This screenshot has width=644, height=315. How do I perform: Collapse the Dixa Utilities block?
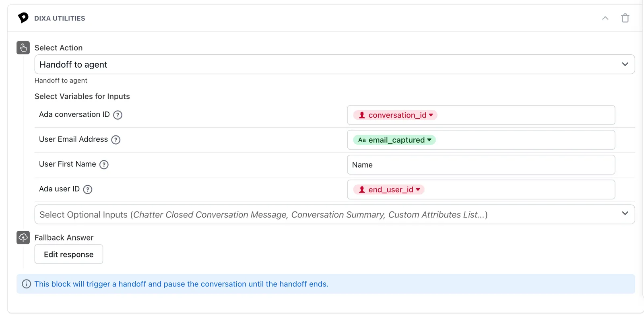pyautogui.click(x=605, y=18)
